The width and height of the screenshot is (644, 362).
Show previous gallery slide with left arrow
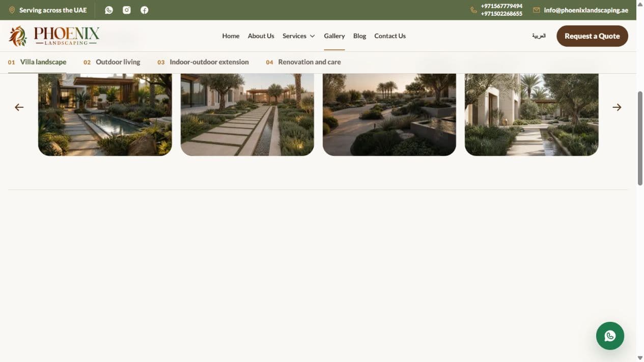[x=19, y=107]
